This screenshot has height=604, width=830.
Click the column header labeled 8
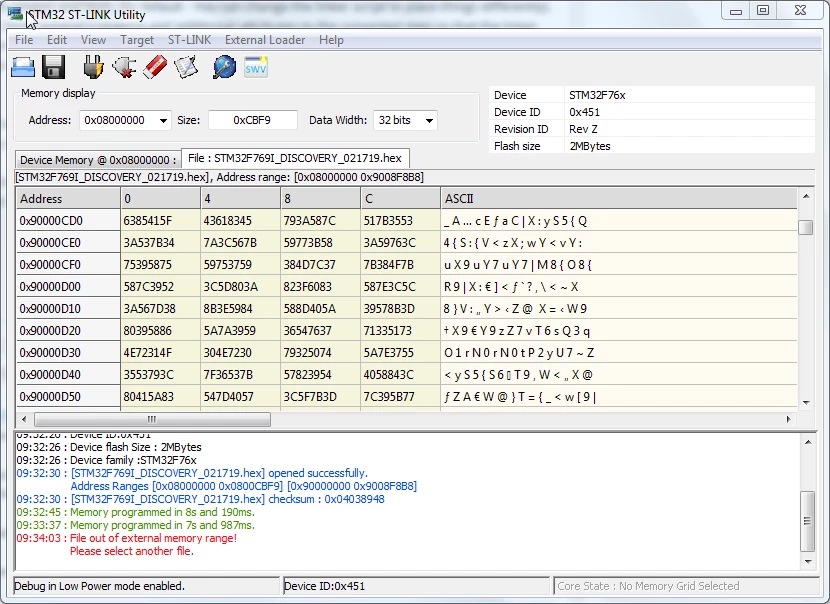tap(320, 199)
